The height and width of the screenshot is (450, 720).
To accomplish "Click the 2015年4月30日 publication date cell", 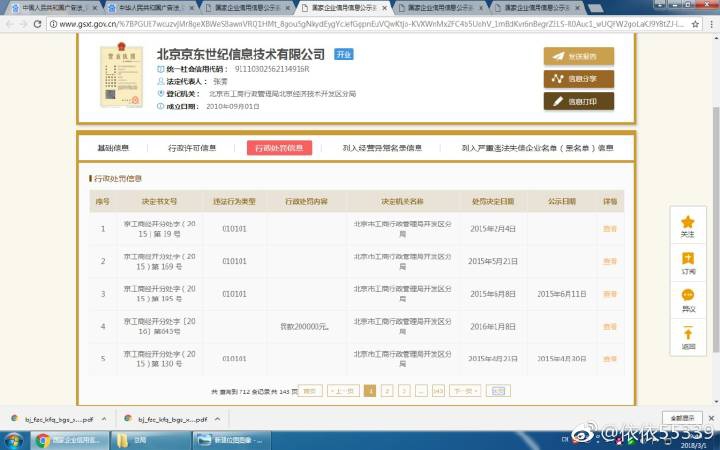I will click(x=562, y=359).
